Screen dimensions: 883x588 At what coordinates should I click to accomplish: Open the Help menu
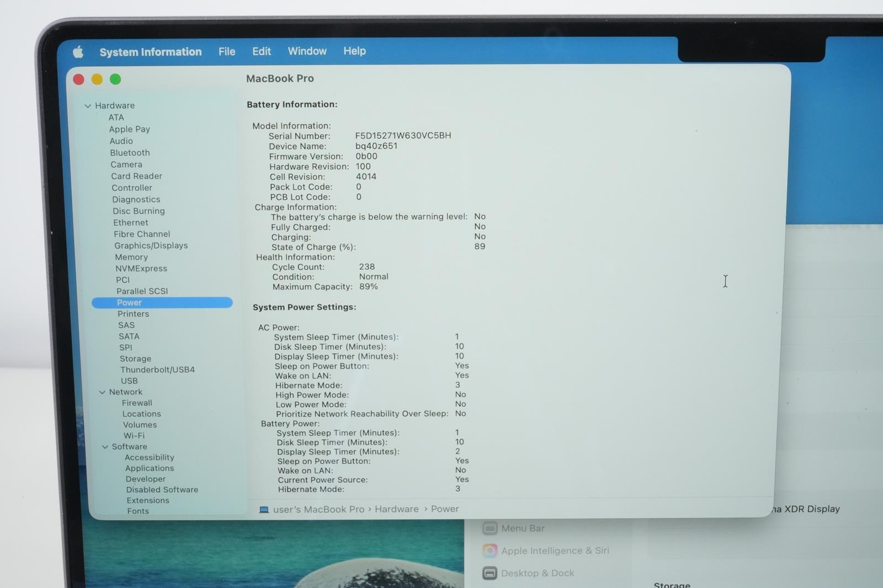coord(354,51)
